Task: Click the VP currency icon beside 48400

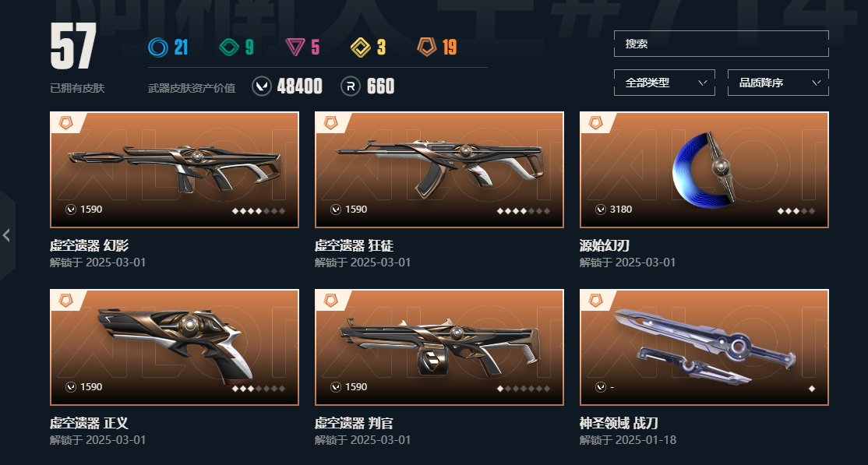Action: [x=262, y=86]
